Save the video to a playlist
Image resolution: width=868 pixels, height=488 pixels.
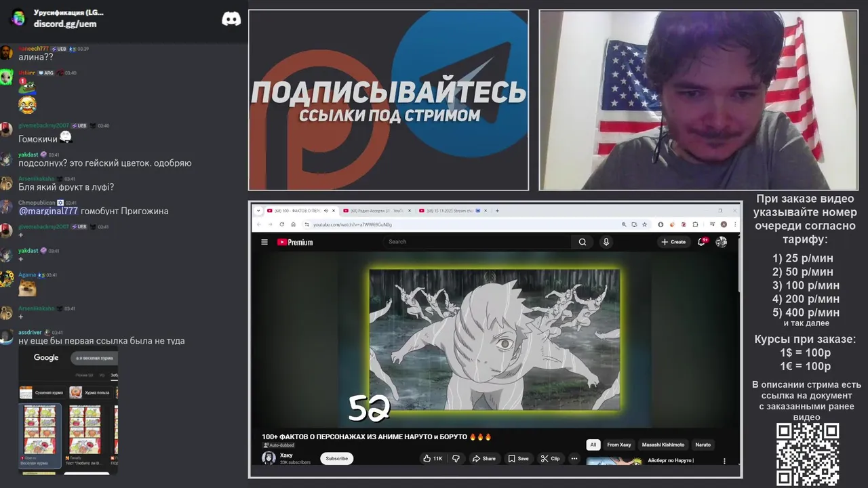518,459
